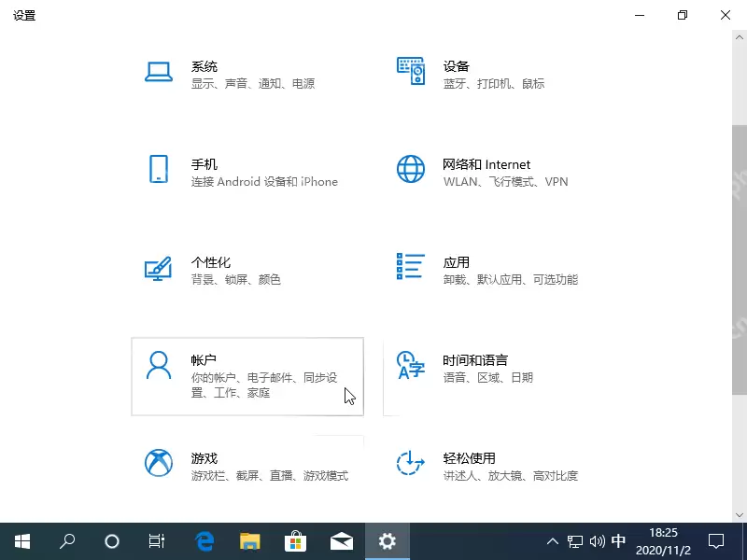Open Task View from the taskbar
This screenshot has width=747, height=560.
156,540
